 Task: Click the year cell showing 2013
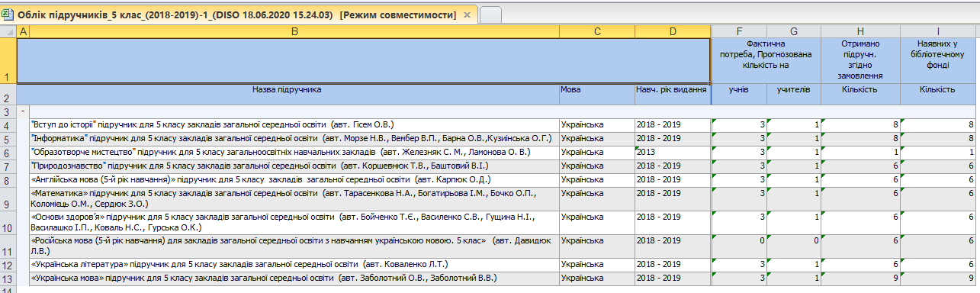(x=673, y=152)
